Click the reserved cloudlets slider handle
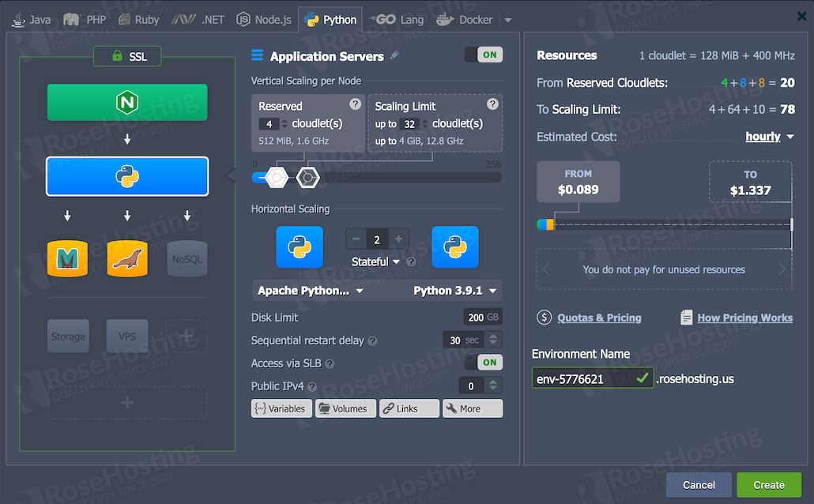The height and width of the screenshot is (504, 814). (x=277, y=178)
